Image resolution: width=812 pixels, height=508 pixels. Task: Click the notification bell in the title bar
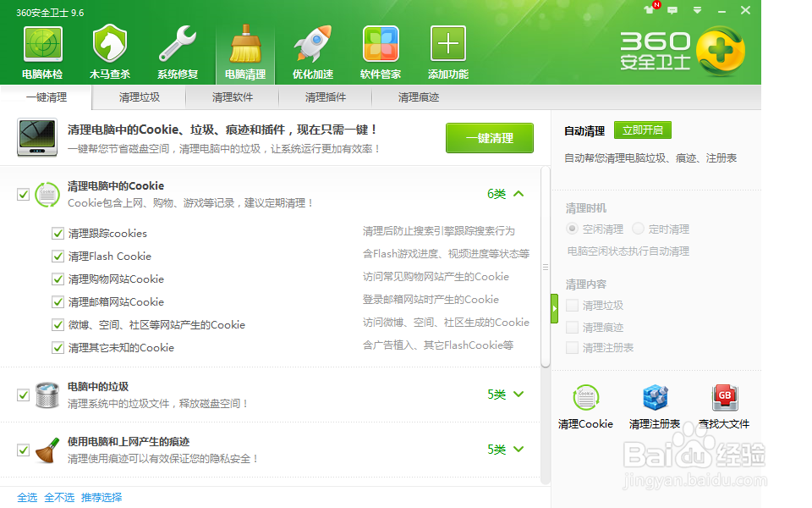point(648,11)
